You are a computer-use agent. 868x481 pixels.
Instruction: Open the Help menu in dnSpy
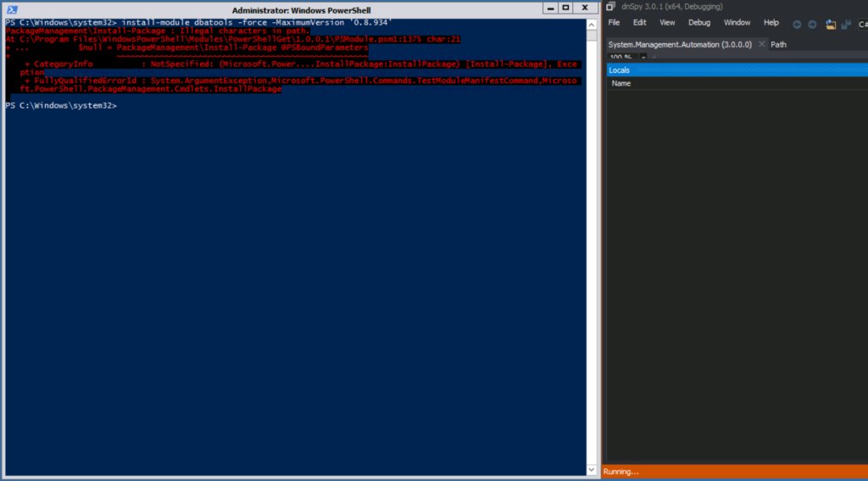771,23
